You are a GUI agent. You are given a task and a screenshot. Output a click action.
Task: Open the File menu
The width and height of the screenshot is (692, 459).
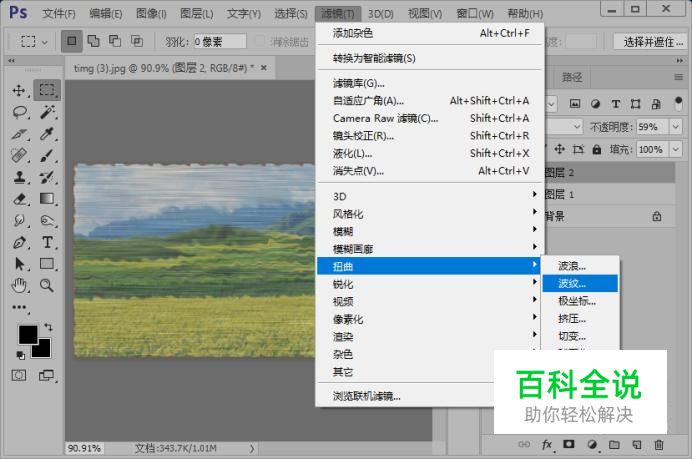(59, 14)
